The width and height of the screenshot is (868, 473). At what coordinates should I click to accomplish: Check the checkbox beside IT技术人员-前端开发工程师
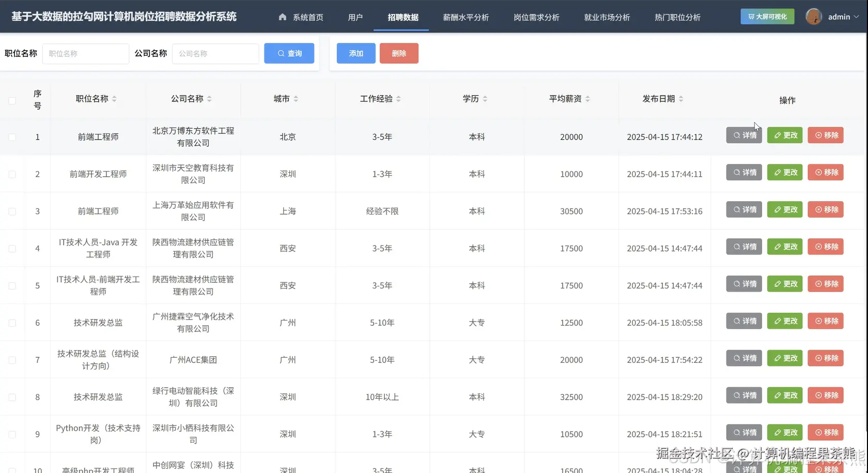[12, 285]
